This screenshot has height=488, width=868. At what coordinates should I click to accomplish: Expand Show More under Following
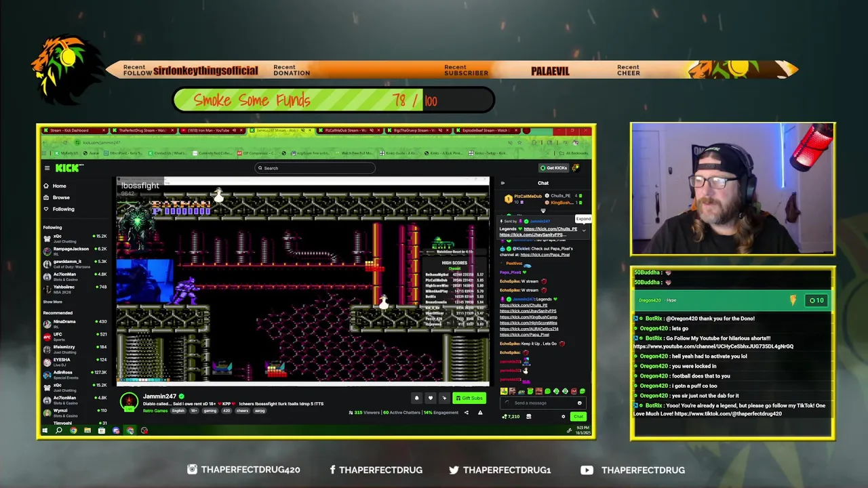pyautogui.click(x=53, y=302)
